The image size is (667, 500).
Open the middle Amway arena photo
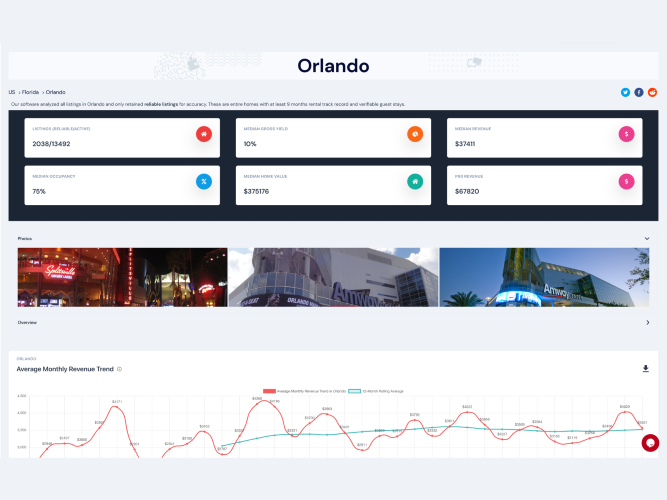[333, 277]
